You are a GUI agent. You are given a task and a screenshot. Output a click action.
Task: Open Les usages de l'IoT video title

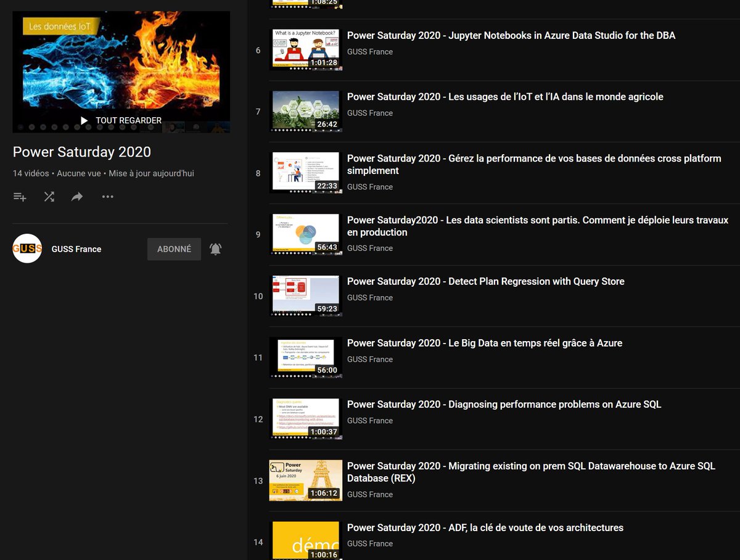tap(505, 97)
